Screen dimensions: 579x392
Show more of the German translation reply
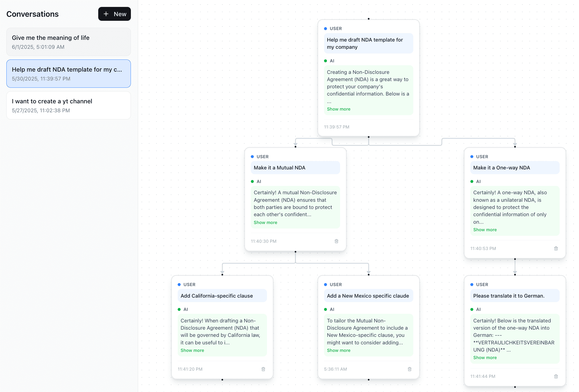pyautogui.click(x=485, y=357)
